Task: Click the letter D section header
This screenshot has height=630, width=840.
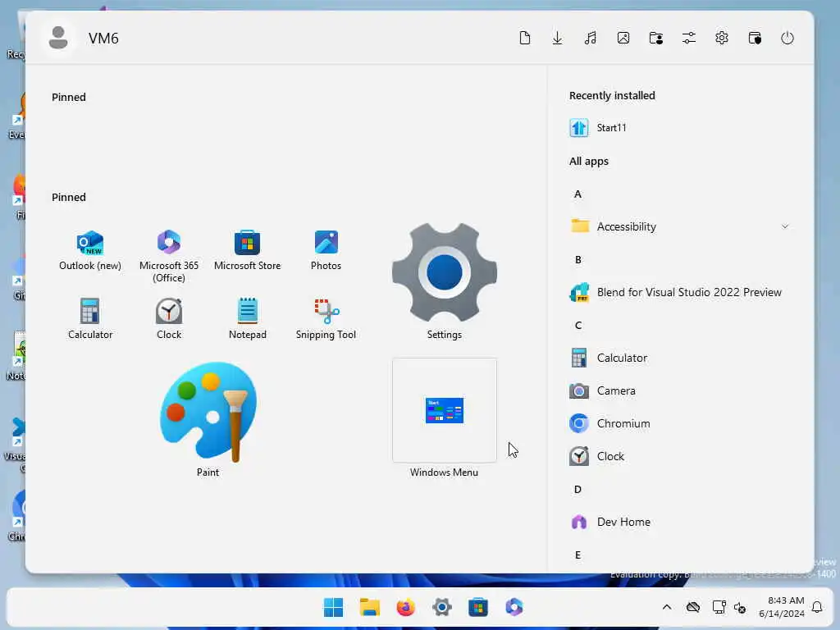Action: click(577, 489)
